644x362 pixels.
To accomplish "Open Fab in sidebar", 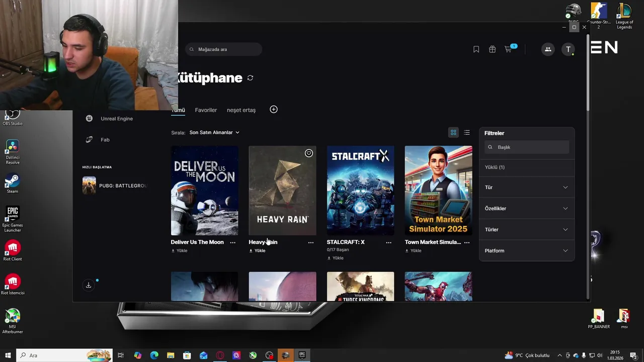I will coord(98,140).
